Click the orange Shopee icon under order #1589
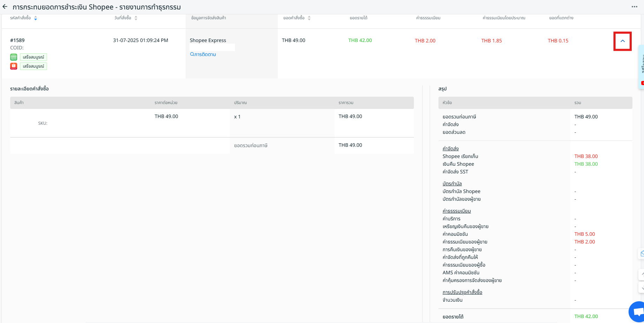 point(14,66)
